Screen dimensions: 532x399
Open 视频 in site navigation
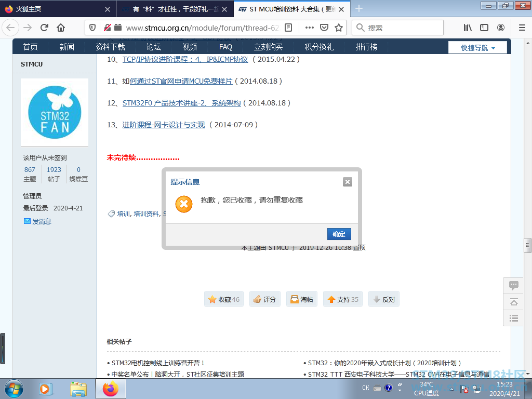coord(190,47)
